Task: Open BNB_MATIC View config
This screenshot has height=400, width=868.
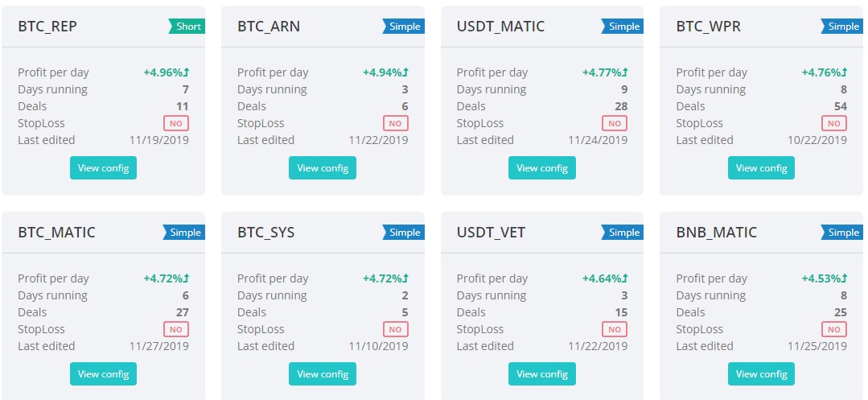Action: pos(761,374)
